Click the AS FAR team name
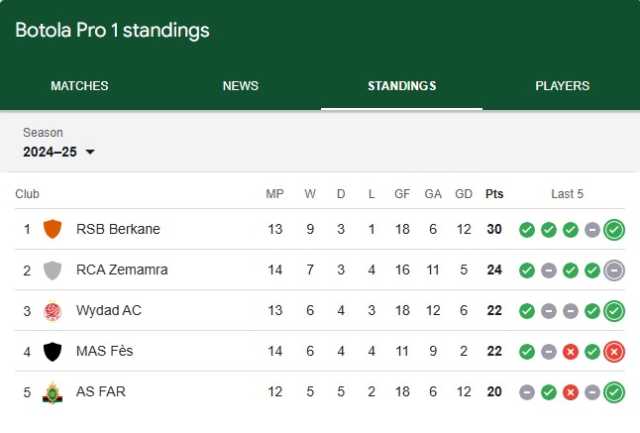This screenshot has width=640, height=433. click(x=101, y=391)
